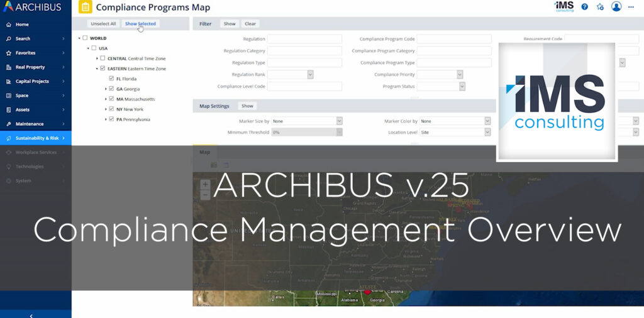Open the user profile icon

(616, 6)
